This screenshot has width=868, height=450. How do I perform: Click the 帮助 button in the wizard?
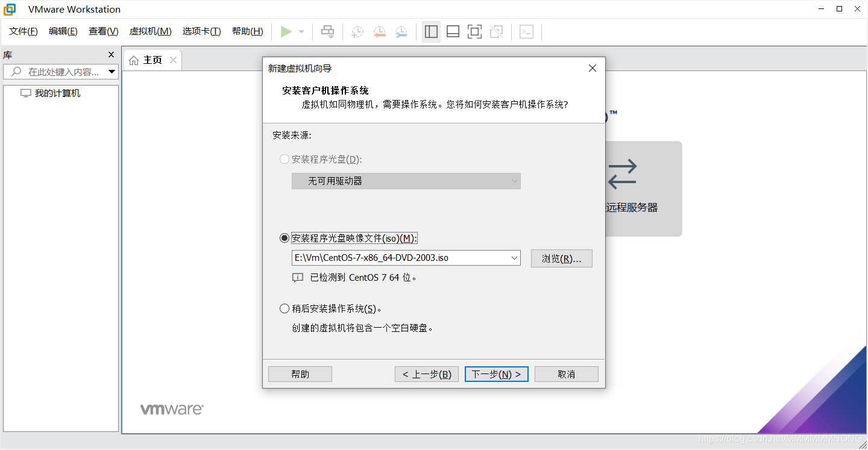click(300, 374)
